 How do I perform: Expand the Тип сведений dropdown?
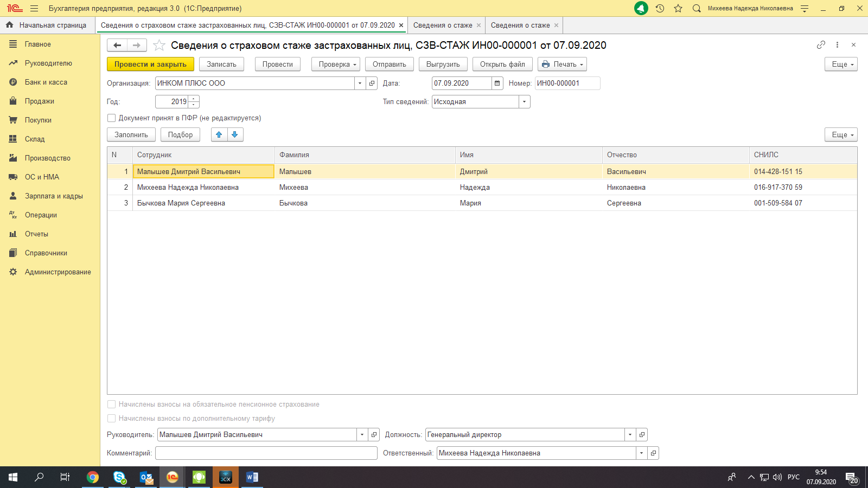point(524,101)
